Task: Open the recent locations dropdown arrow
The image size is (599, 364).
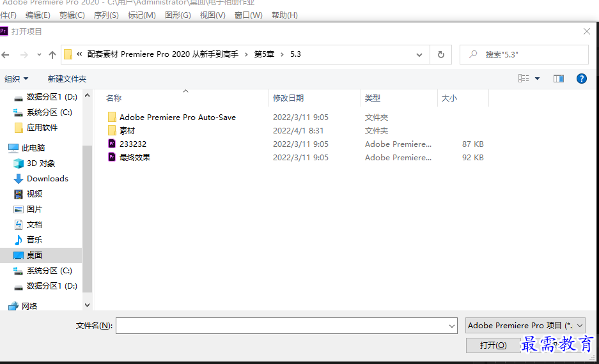Action: [x=39, y=54]
